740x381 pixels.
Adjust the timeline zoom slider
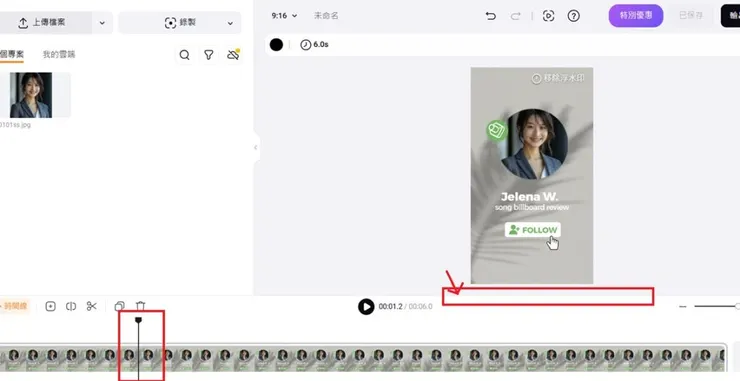click(717, 306)
